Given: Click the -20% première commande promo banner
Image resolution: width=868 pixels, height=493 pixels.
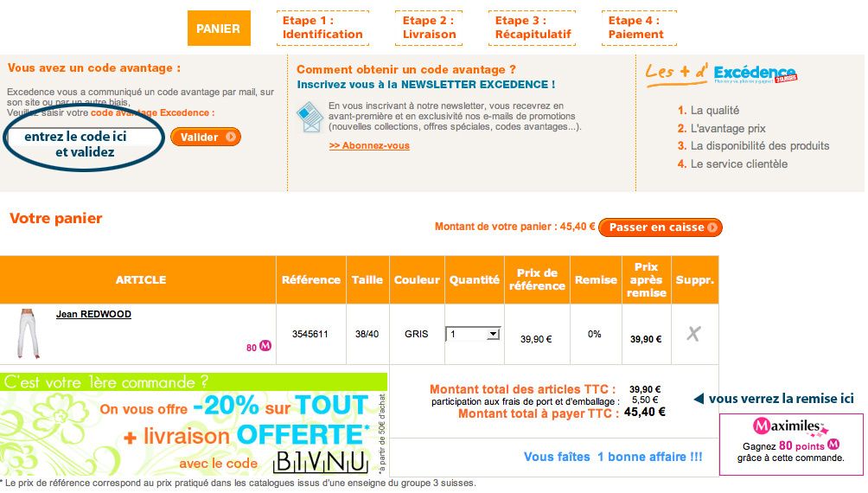Looking at the screenshot, I should click(194, 425).
